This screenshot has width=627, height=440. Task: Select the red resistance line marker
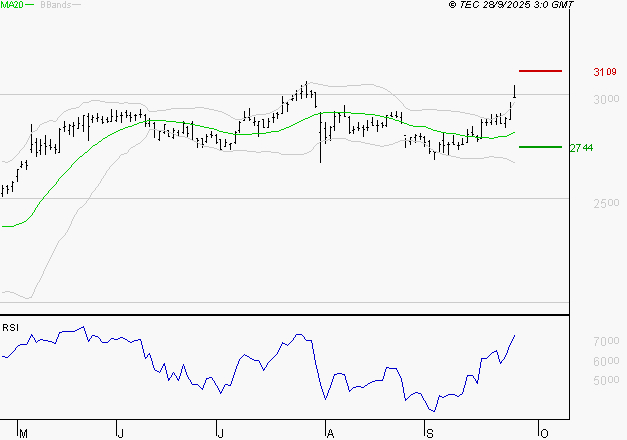(540, 71)
